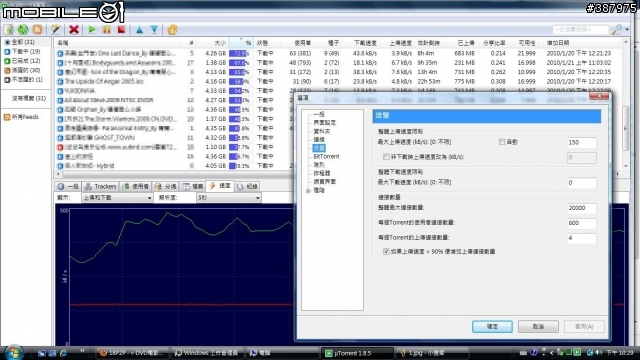Click the upload slots field showing 4

point(581,238)
